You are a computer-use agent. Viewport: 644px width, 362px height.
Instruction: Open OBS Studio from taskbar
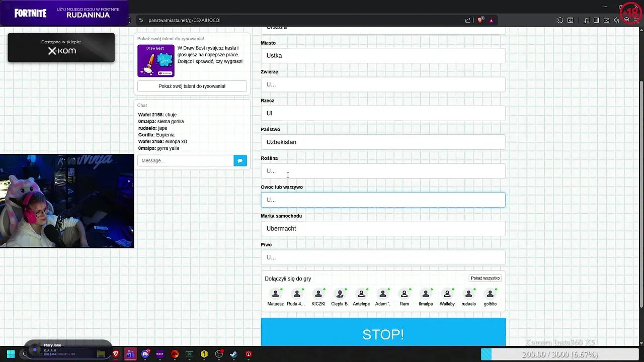[219, 354]
